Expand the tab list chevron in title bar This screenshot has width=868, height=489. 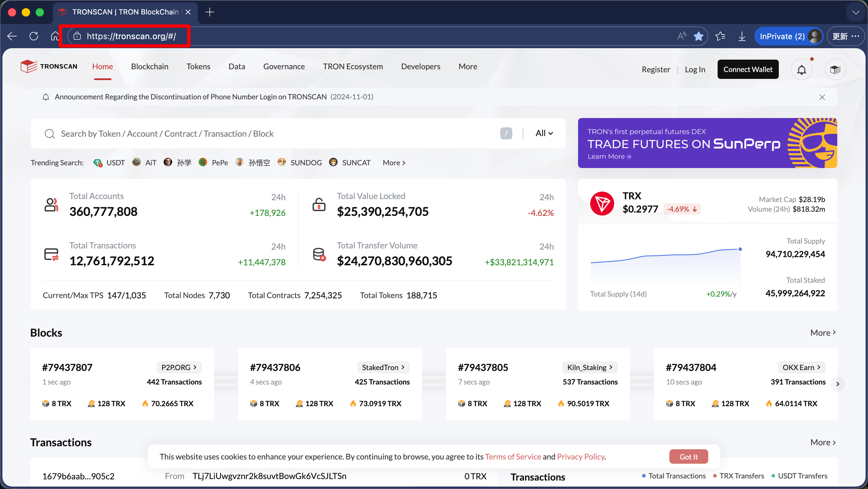(x=856, y=12)
